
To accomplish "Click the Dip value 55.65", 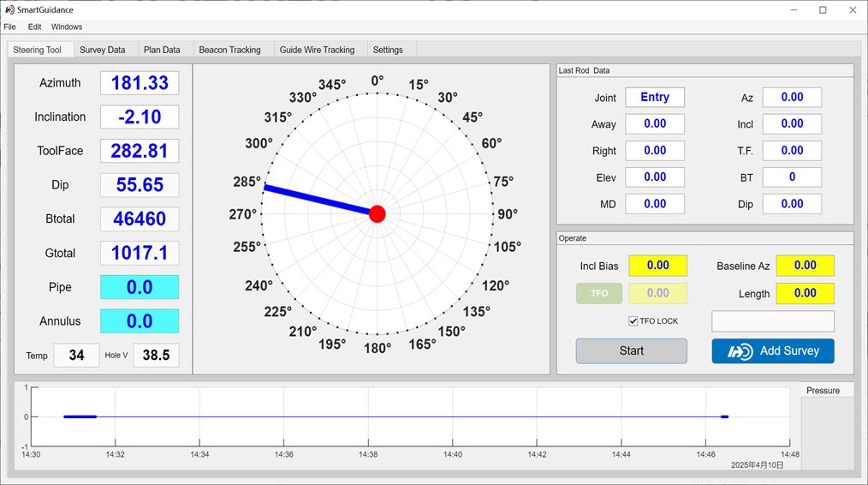I will pyautogui.click(x=140, y=184).
